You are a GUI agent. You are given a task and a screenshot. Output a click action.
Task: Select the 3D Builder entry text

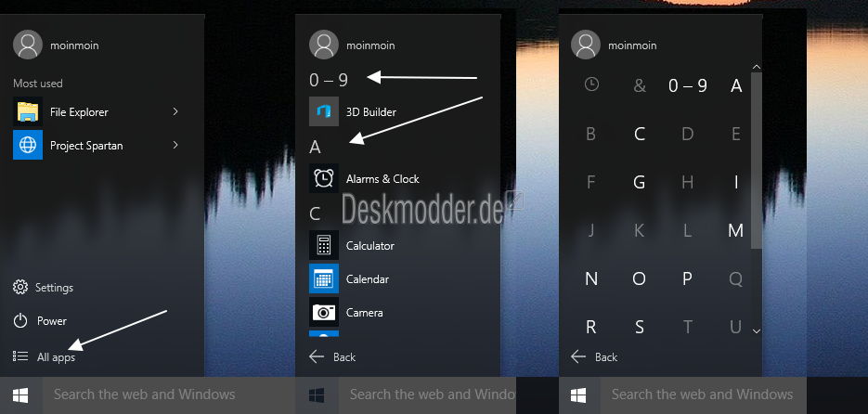click(371, 111)
